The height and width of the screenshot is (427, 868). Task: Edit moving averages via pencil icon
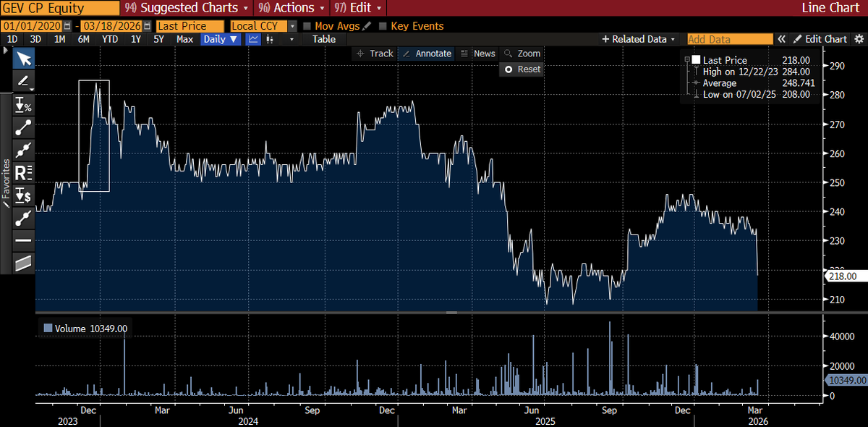pos(367,25)
